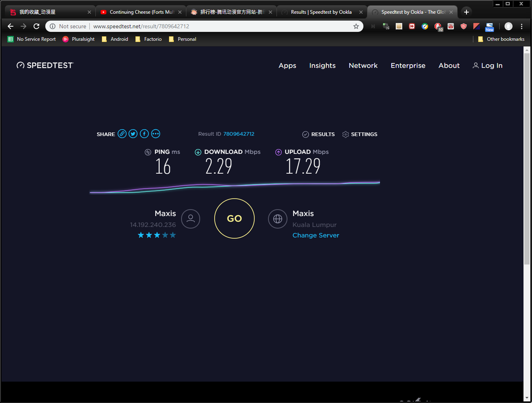Share result on Facebook icon
Screen dimensions: 532x403
point(144,134)
